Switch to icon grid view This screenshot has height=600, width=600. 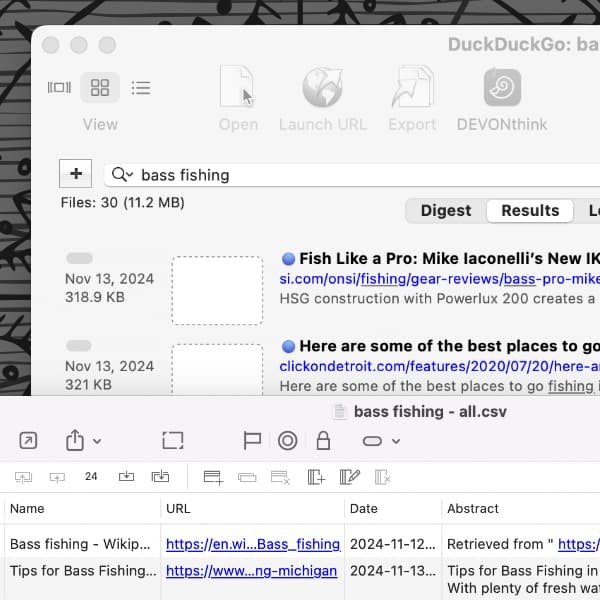100,88
